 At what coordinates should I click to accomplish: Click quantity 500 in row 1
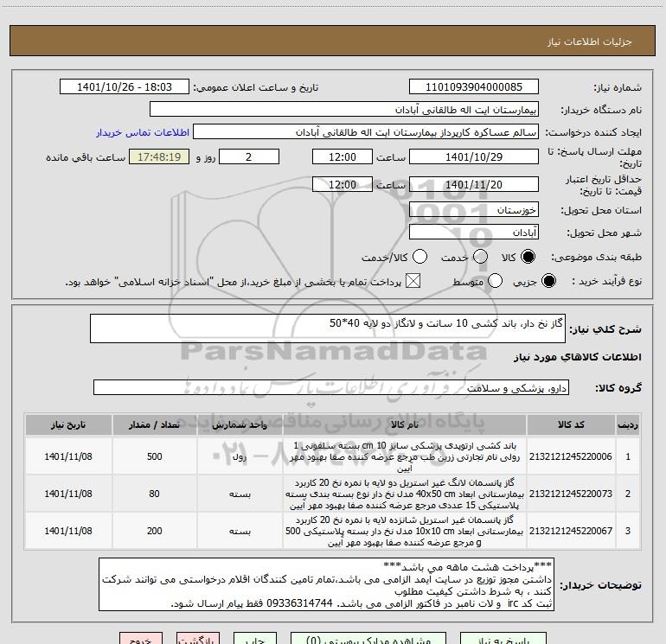(x=155, y=456)
